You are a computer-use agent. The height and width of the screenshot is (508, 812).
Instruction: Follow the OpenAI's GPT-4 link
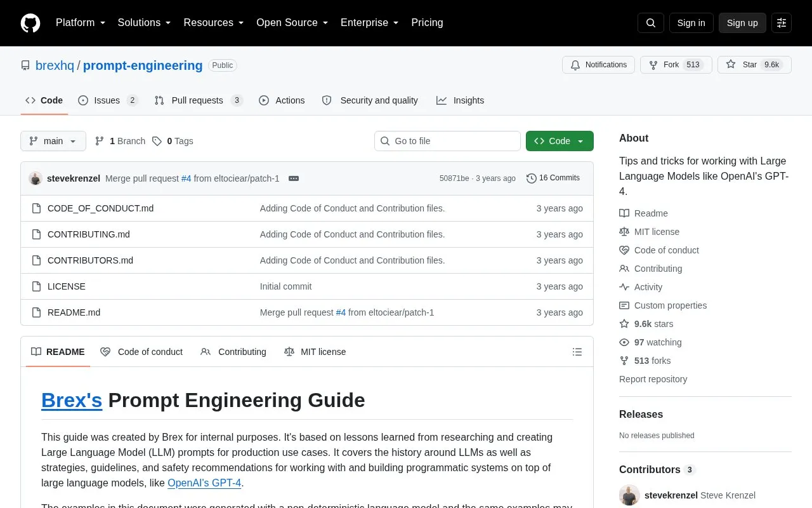coord(204,483)
